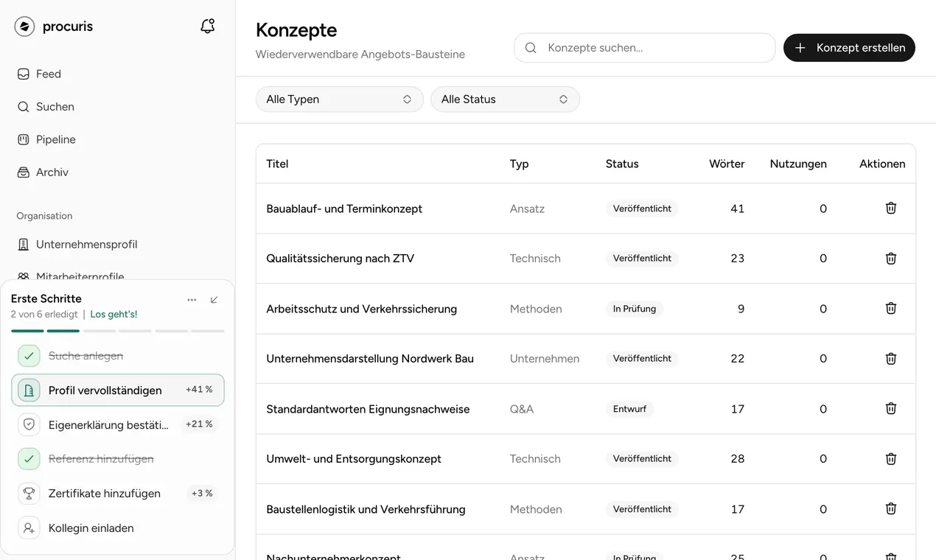Open Unternehmensprofil in sidebar

[87, 245]
